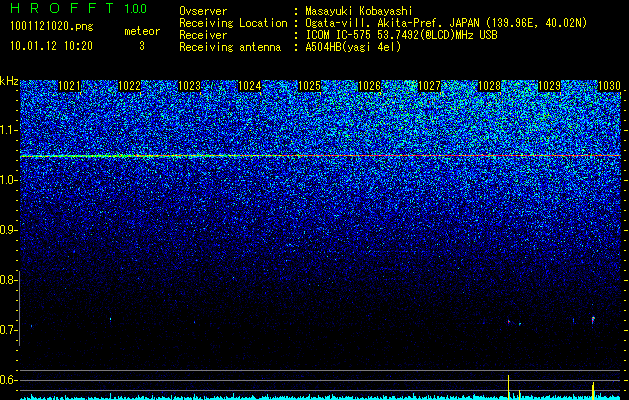Select the filename 1001121020.png
Screen dimensions: 629x400
pos(52,26)
